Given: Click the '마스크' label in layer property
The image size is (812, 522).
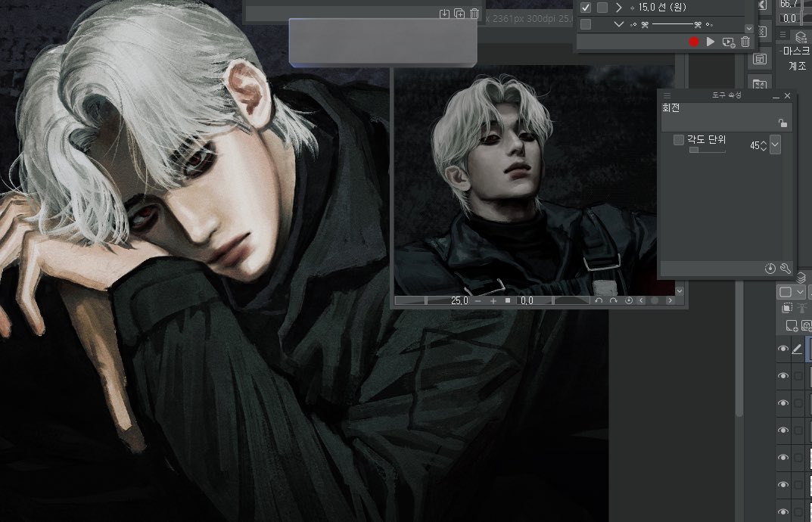Looking at the screenshot, I should pyautogui.click(x=796, y=51).
